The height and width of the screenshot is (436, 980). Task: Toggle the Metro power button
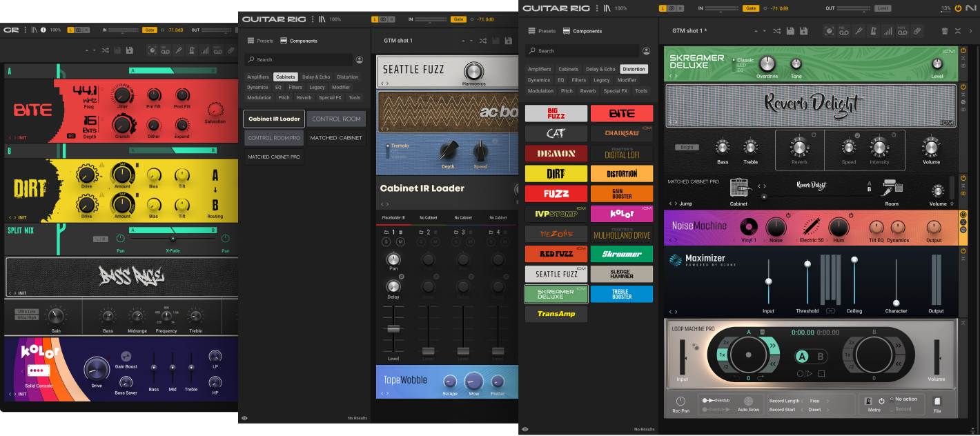pyautogui.click(x=881, y=402)
